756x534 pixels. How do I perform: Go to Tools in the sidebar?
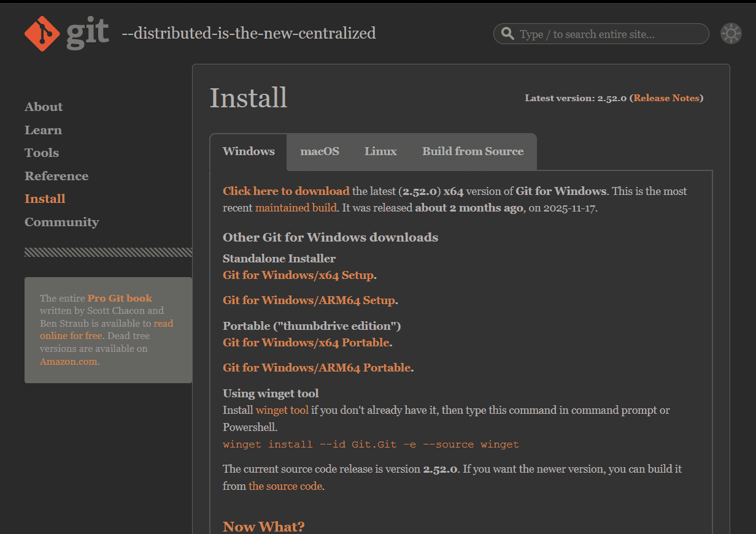tap(42, 153)
